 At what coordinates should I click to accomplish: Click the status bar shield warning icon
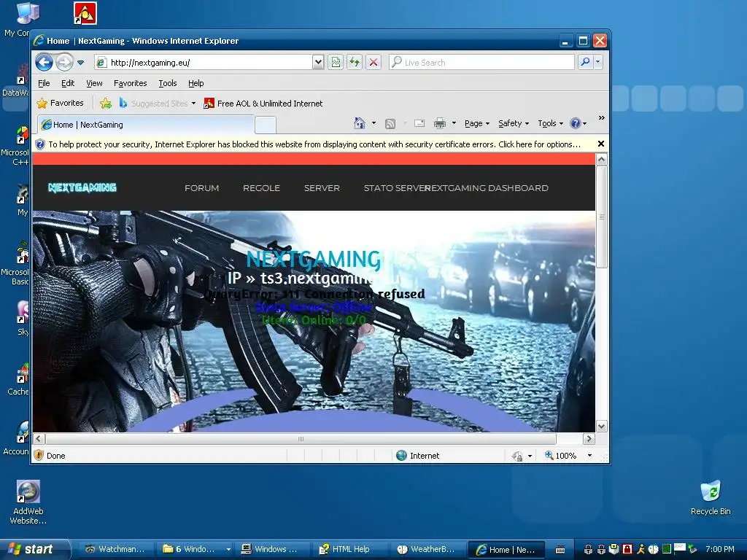(39, 455)
